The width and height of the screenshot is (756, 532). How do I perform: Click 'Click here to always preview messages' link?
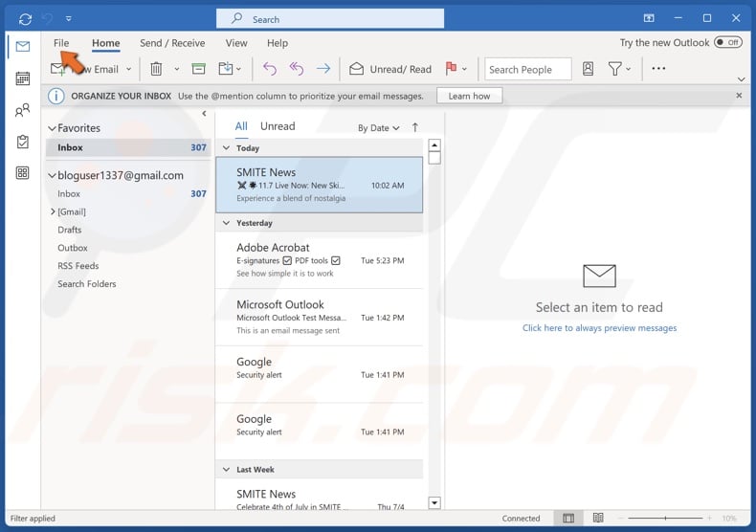(x=599, y=327)
